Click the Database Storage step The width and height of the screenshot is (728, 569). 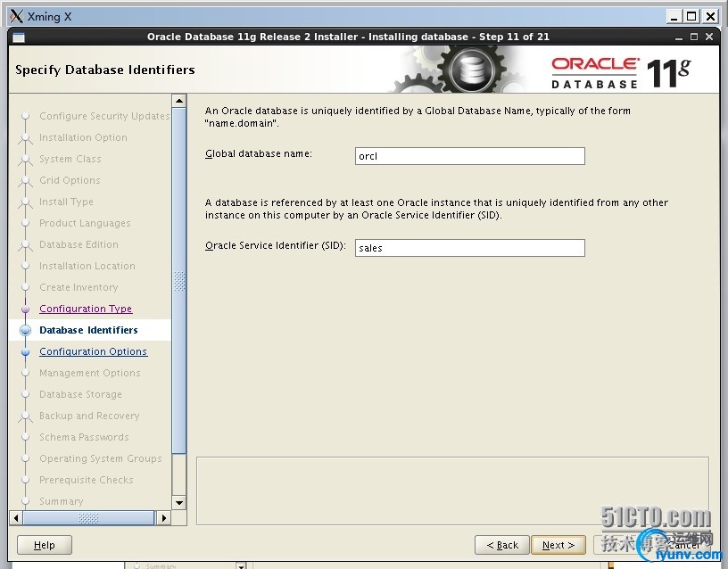click(x=81, y=394)
